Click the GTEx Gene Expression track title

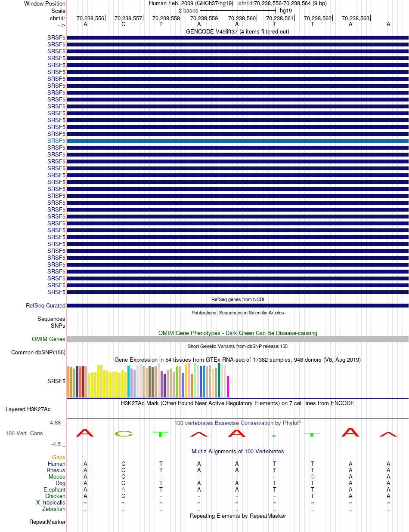click(238, 360)
